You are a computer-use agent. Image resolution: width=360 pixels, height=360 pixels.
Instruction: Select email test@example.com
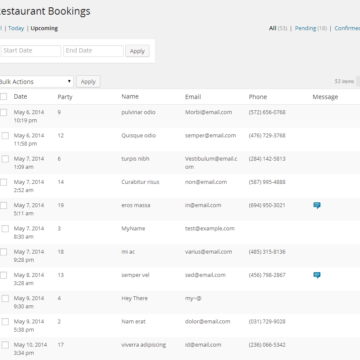point(210,229)
